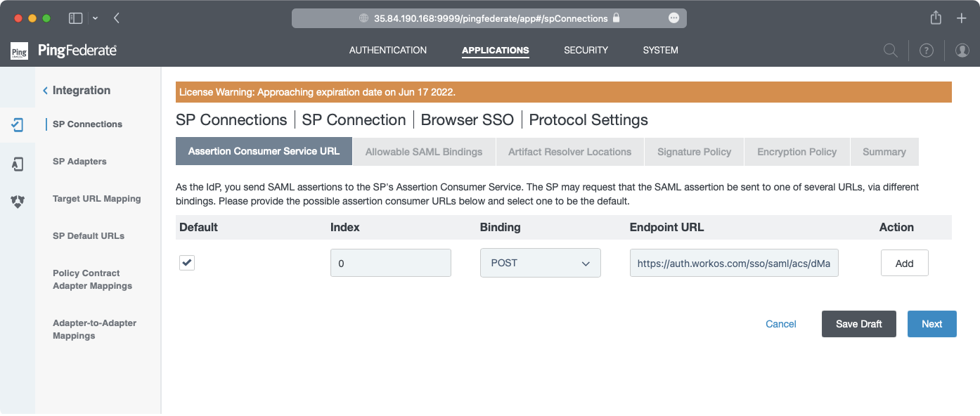The width and height of the screenshot is (980, 416).
Task: Select the SP integration sidebar icon
Action: tap(18, 125)
